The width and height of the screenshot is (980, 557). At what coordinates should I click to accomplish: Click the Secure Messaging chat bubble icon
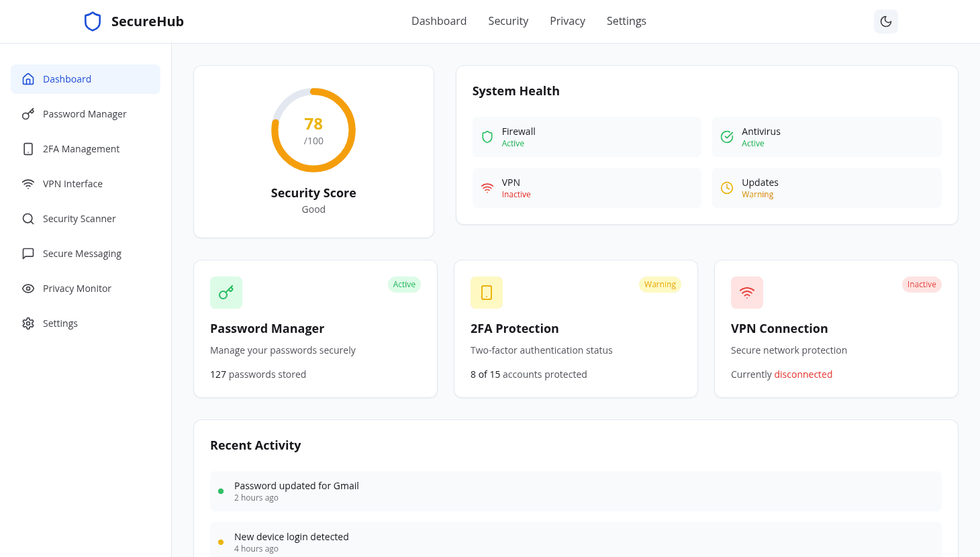click(28, 253)
